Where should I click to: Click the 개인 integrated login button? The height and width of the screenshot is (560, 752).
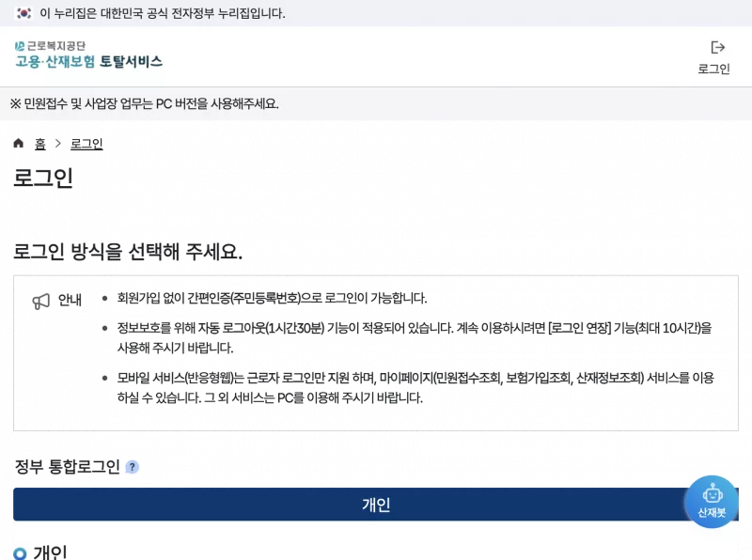pyautogui.click(x=375, y=505)
